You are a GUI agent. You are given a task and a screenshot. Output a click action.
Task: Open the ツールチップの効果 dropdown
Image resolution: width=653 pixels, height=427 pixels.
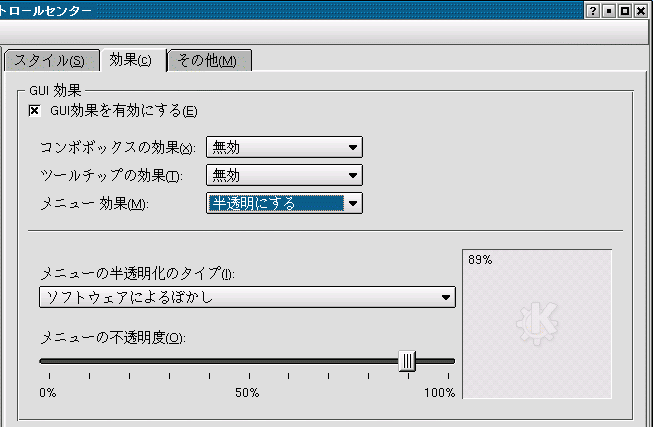pyautogui.click(x=284, y=175)
